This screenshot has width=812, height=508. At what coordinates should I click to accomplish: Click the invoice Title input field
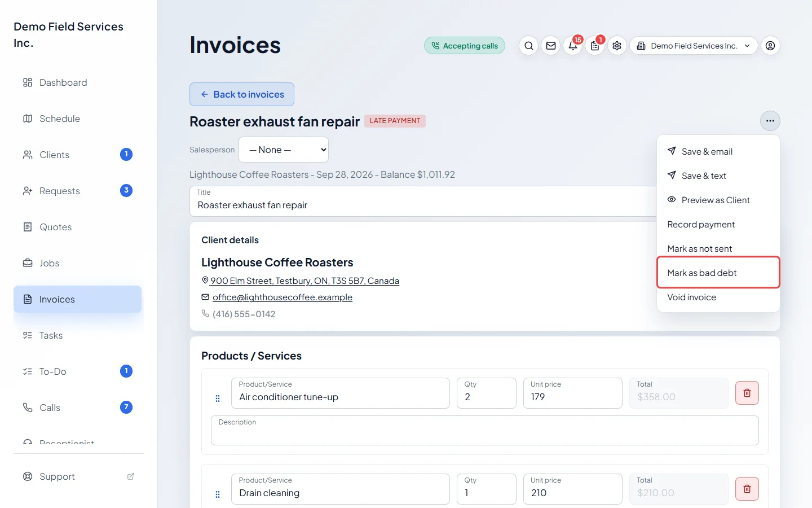(423, 201)
